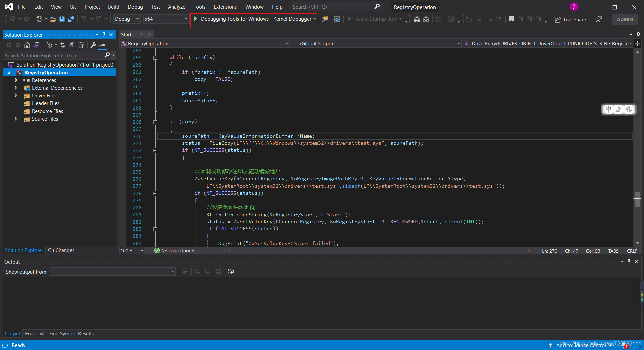Click the Send Feedback icon
Image resolution: width=644 pixels, height=350 pixels.
coord(599,19)
